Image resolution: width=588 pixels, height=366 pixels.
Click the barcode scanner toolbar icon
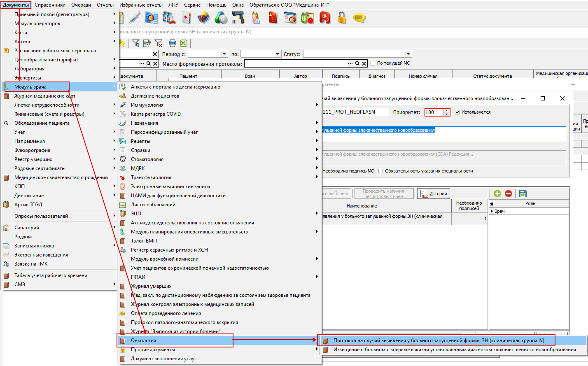[x=238, y=18]
